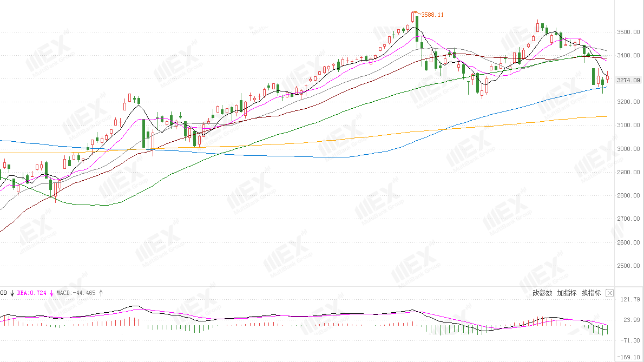This screenshot has height=362, width=644.
Task: Click 加指标 to add an indicator
Action: (x=567, y=293)
